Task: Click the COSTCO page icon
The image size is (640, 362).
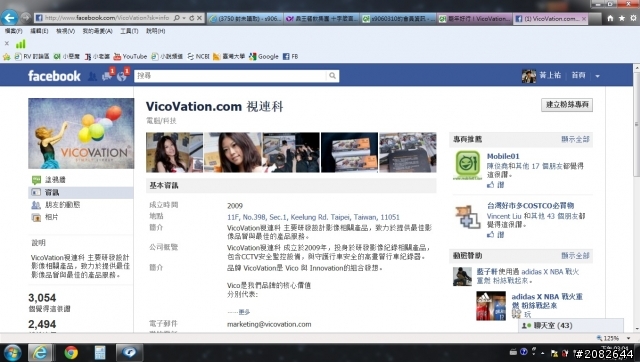Action: [x=468, y=216]
